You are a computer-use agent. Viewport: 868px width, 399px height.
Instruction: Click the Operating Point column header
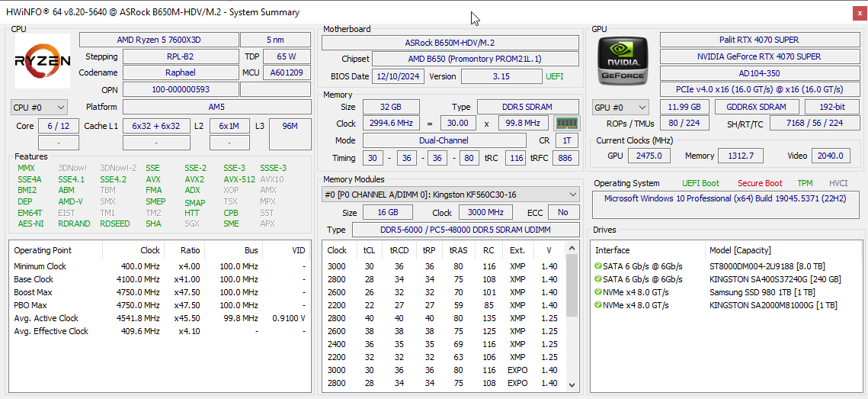click(43, 250)
